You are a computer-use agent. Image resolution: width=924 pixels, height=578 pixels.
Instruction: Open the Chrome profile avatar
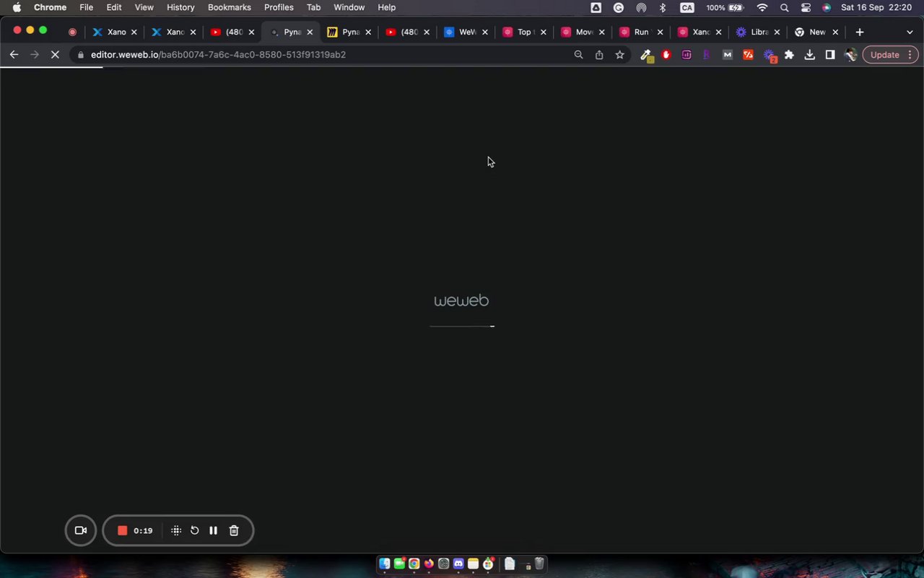850,54
